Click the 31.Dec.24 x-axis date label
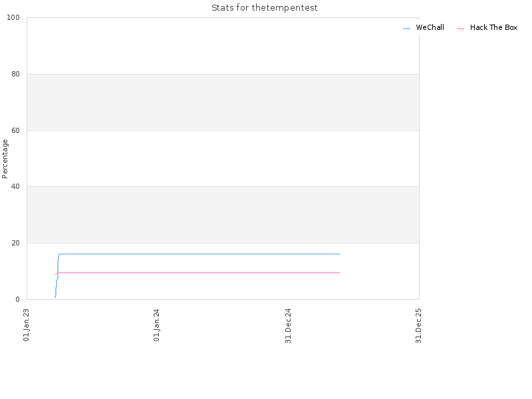This screenshot has width=532, height=399. pos(288,326)
